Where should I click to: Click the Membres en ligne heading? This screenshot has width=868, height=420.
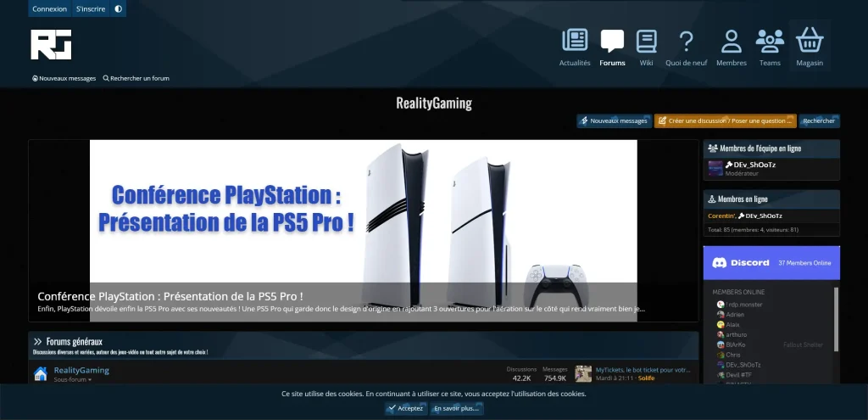tap(743, 199)
